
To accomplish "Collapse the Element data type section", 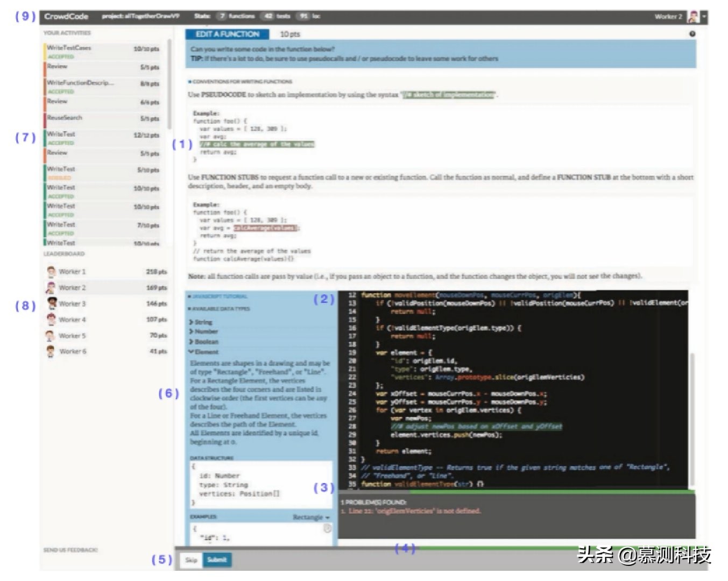I will (203, 352).
